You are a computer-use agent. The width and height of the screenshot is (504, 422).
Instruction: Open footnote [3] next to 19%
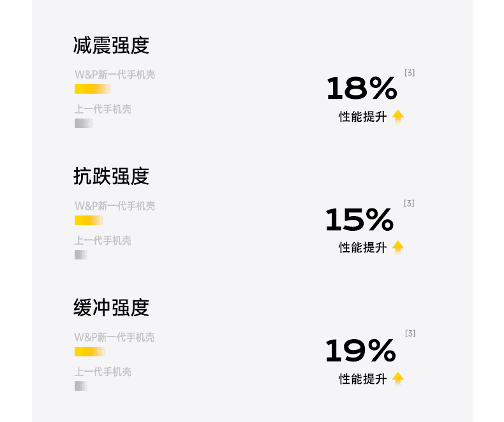pos(410,333)
